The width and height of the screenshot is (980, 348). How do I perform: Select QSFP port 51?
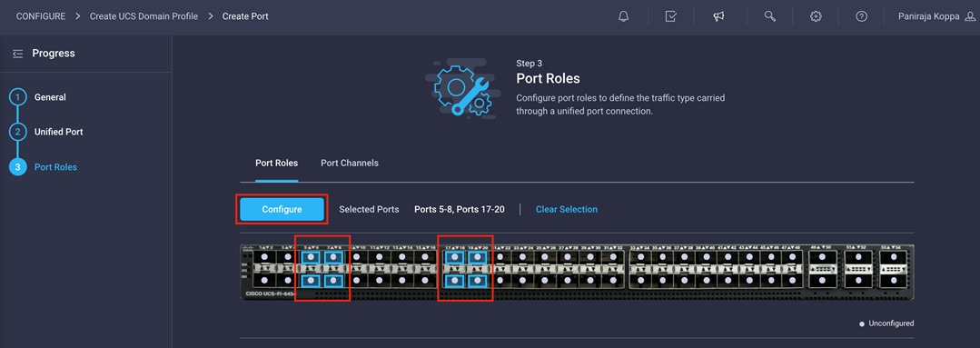pos(859,257)
